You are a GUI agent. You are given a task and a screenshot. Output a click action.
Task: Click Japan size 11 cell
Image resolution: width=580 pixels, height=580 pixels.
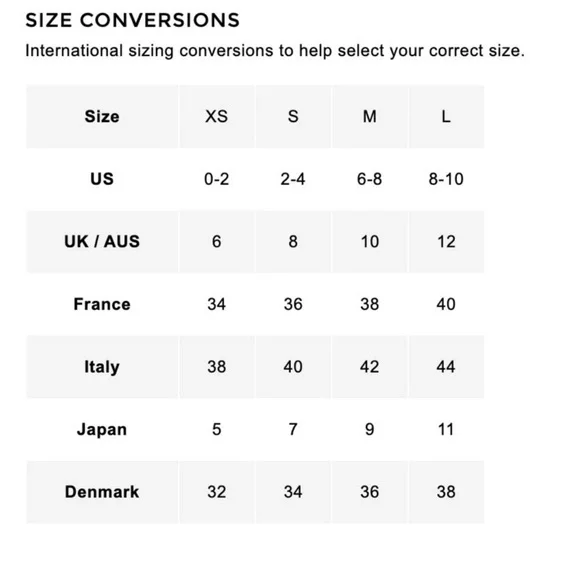coord(446,429)
